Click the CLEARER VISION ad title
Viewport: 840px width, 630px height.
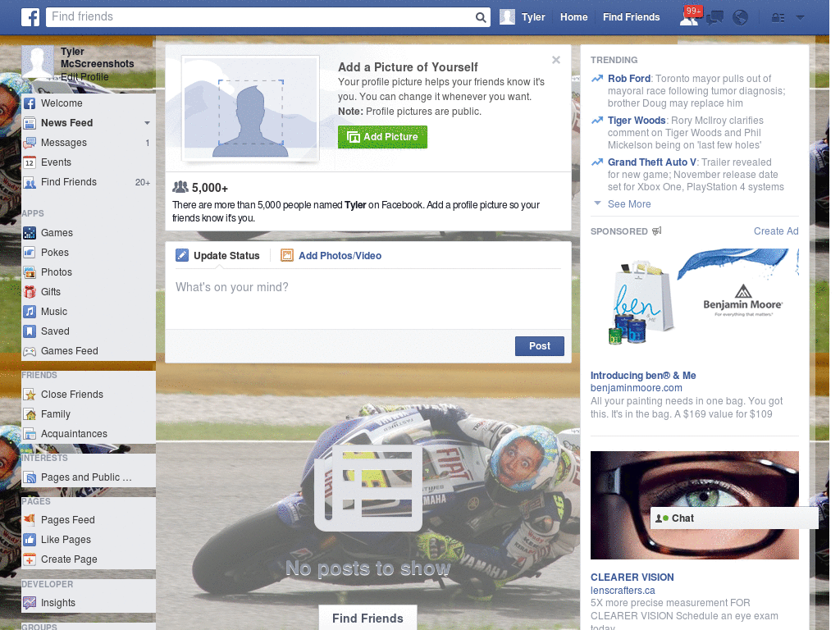point(632,577)
